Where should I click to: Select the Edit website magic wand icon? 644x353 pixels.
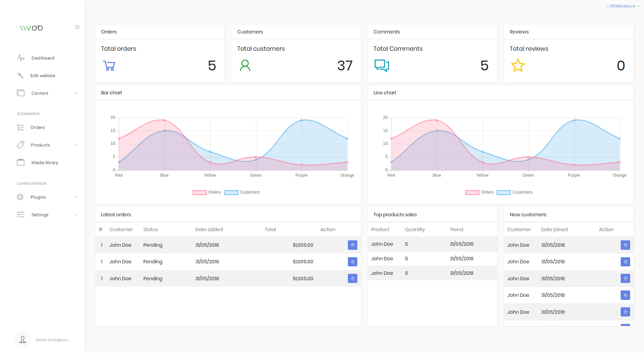tap(21, 75)
